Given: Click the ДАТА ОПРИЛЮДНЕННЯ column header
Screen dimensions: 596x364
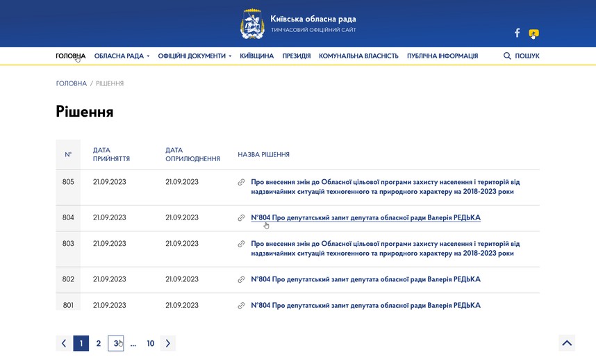Looking at the screenshot, I should (192, 154).
